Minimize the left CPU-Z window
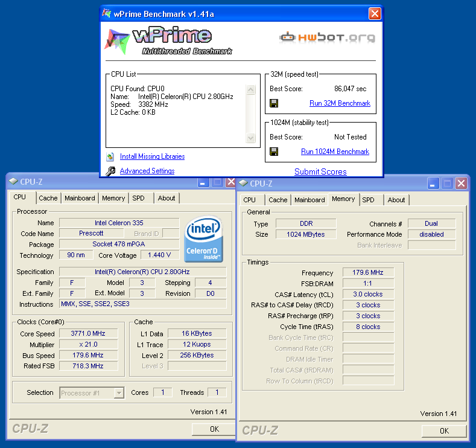This screenshot has width=476, height=448. (203, 182)
